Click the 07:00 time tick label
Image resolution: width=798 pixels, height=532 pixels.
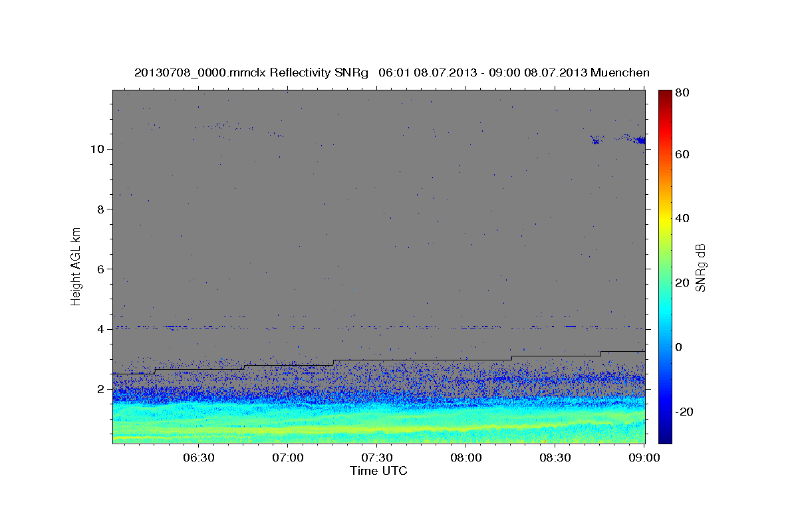pos(289,458)
